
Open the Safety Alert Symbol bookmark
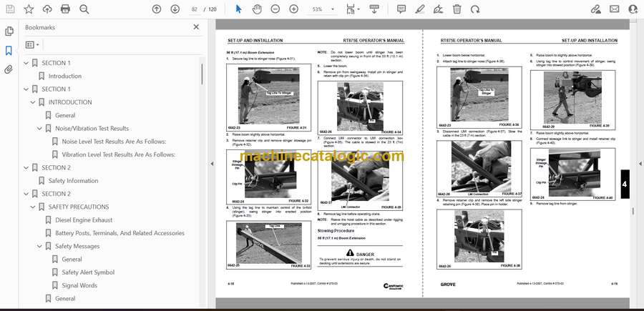88,272
